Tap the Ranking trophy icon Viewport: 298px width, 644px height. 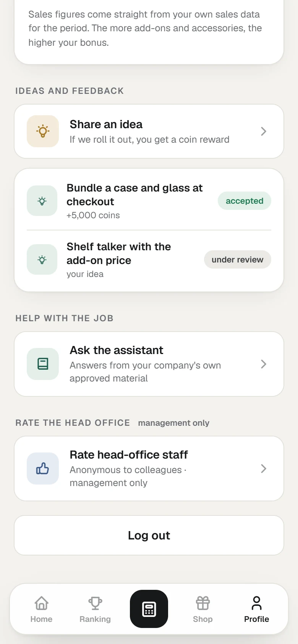(95, 603)
